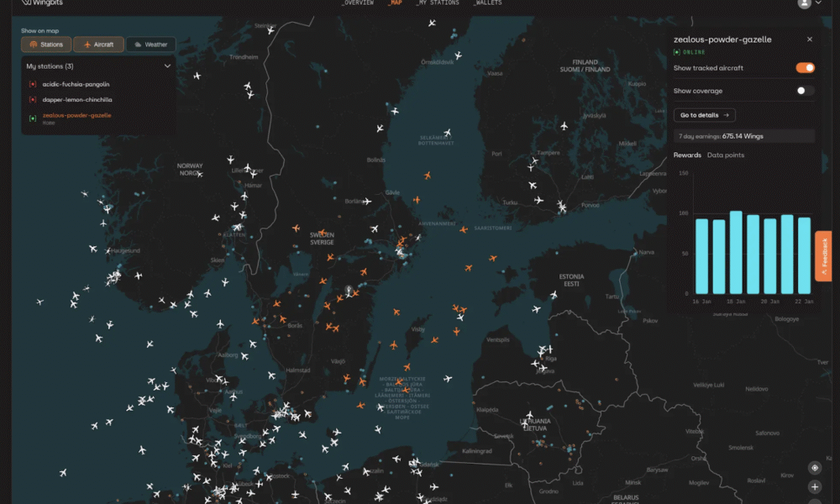The width and height of the screenshot is (840, 504).
Task: Click the rewards bar above 20 Jan
Action: pyautogui.click(x=770, y=256)
